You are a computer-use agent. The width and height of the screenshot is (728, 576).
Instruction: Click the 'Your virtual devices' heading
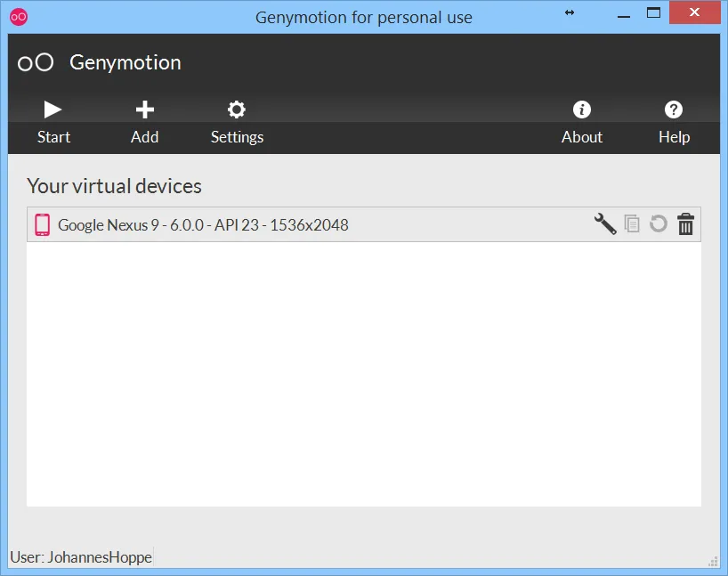point(114,186)
